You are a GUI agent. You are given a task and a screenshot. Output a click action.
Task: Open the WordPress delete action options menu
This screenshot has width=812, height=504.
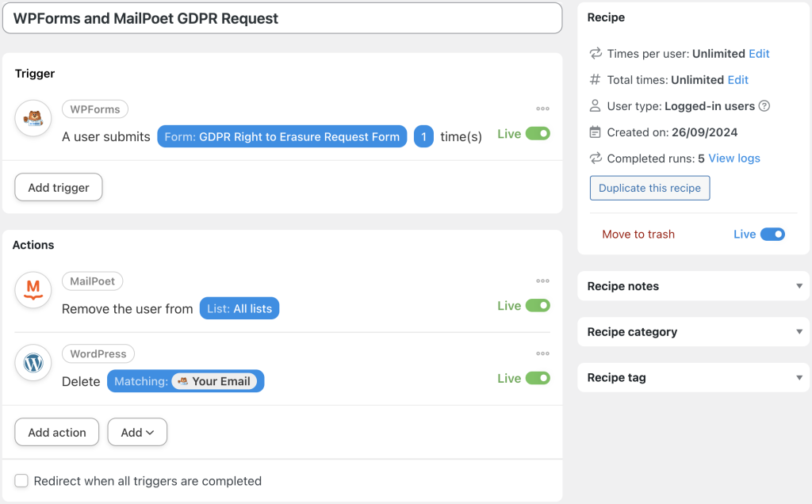click(x=542, y=353)
